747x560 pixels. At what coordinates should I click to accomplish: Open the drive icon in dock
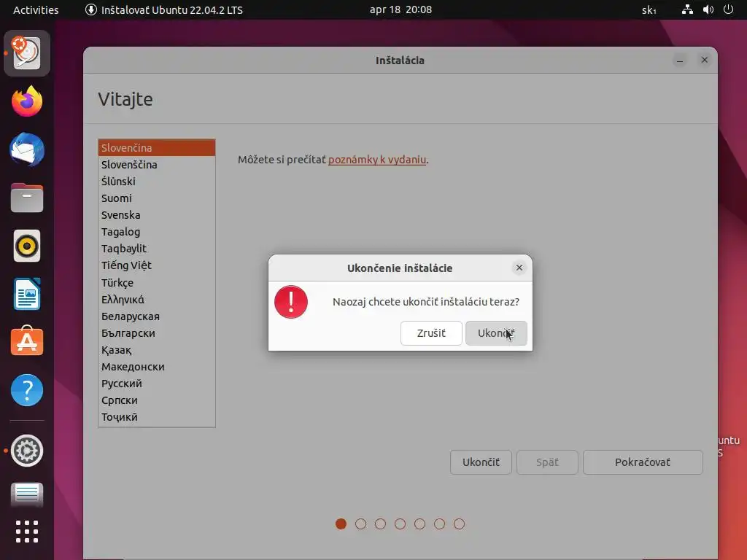27,494
